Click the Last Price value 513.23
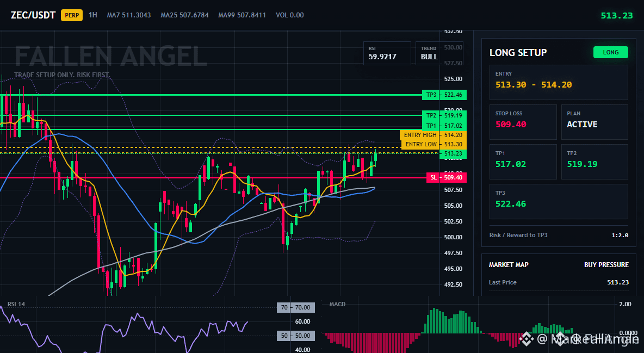 coord(618,282)
